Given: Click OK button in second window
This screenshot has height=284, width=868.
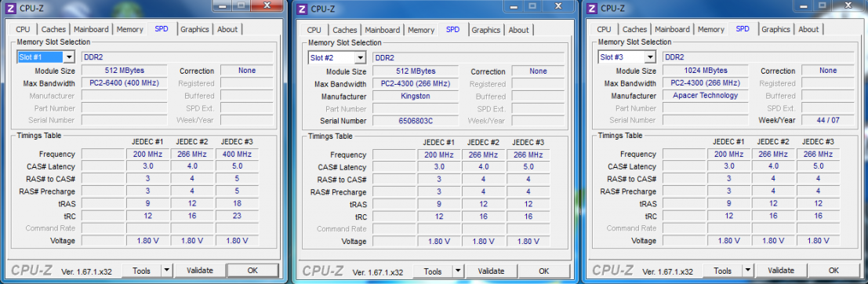Looking at the screenshot, I should [543, 271].
